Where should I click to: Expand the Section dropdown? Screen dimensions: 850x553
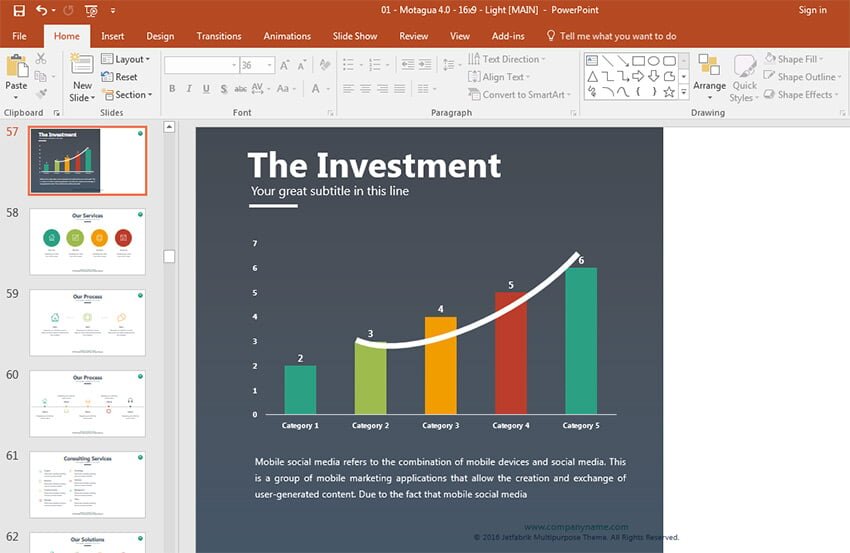coord(128,95)
